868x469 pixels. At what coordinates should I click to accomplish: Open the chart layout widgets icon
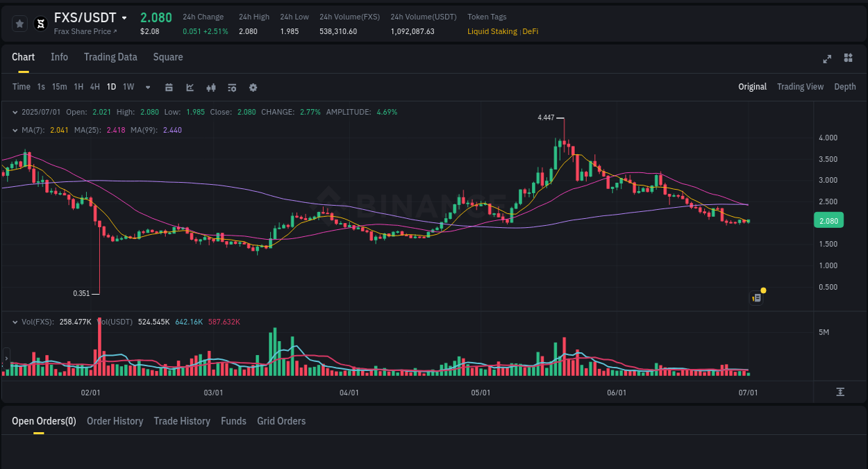[848, 58]
